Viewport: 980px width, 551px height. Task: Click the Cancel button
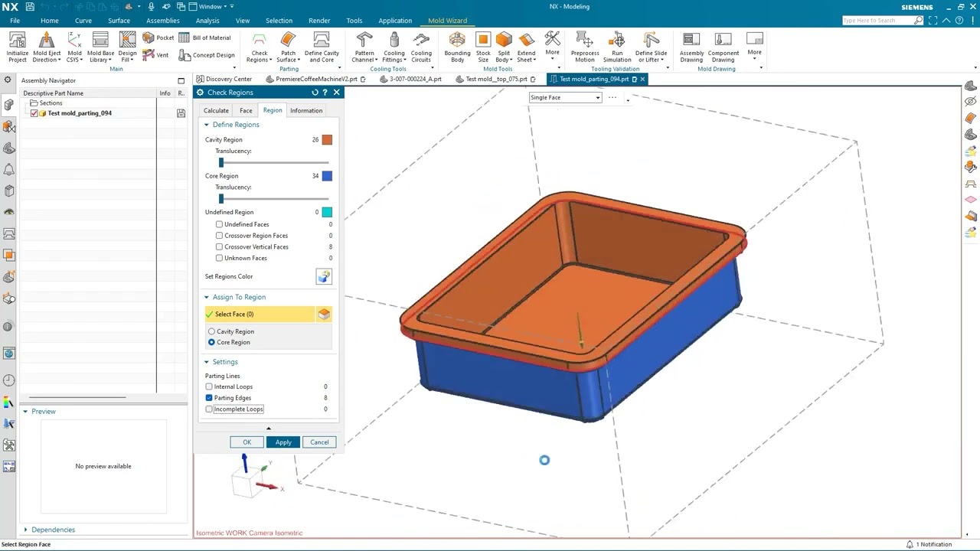319,442
